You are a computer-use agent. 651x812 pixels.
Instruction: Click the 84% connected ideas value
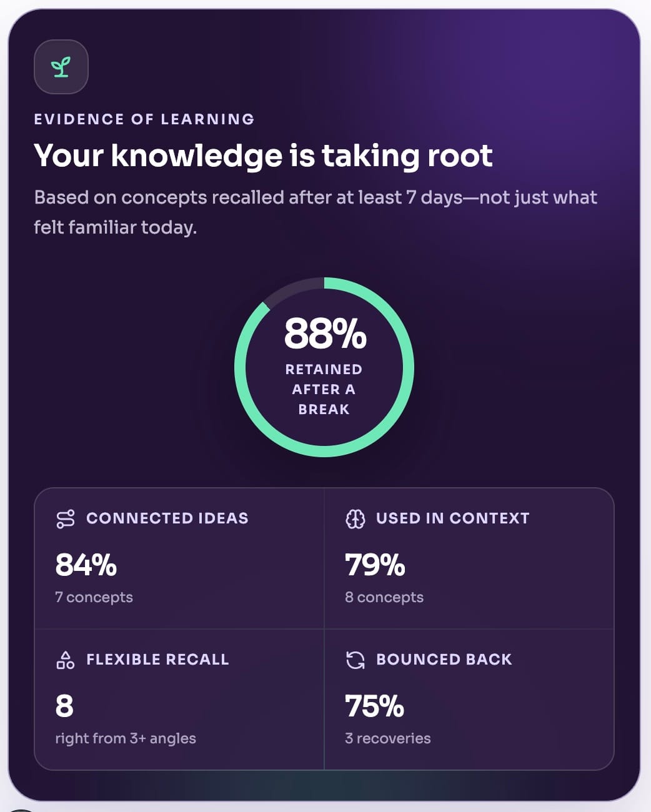coord(86,565)
